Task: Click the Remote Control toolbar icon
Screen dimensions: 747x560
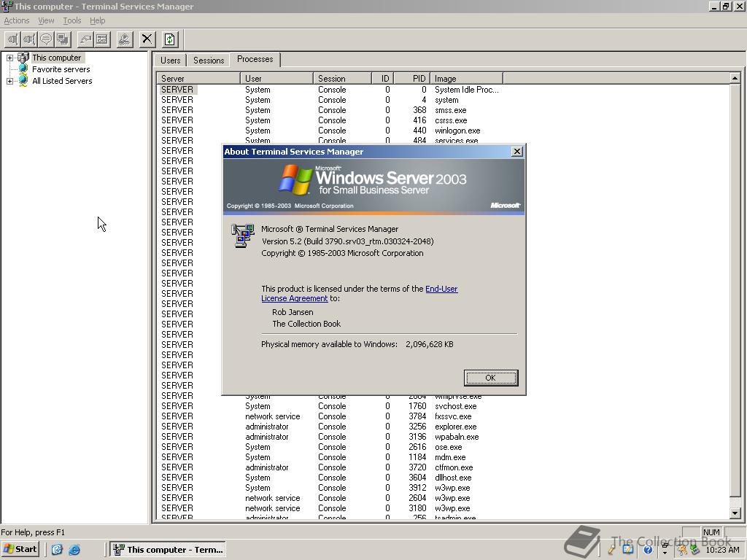Action: click(x=63, y=39)
